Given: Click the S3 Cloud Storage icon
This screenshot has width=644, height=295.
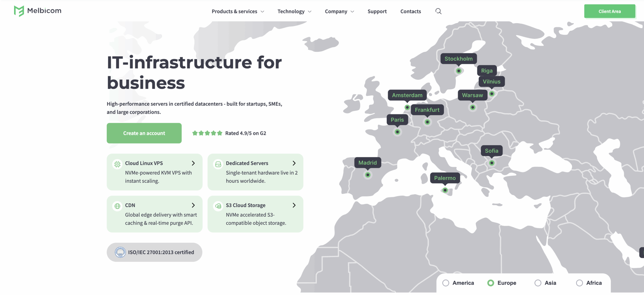Looking at the screenshot, I should click(x=218, y=206).
